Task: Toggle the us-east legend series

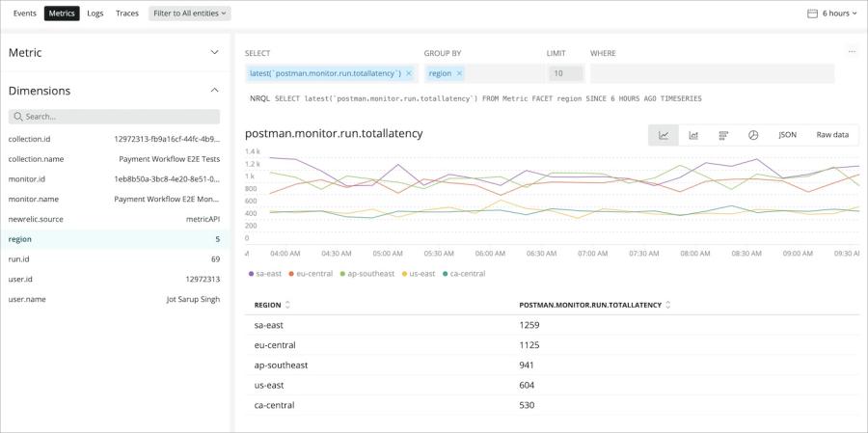Action: pyautogui.click(x=418, y=274)
